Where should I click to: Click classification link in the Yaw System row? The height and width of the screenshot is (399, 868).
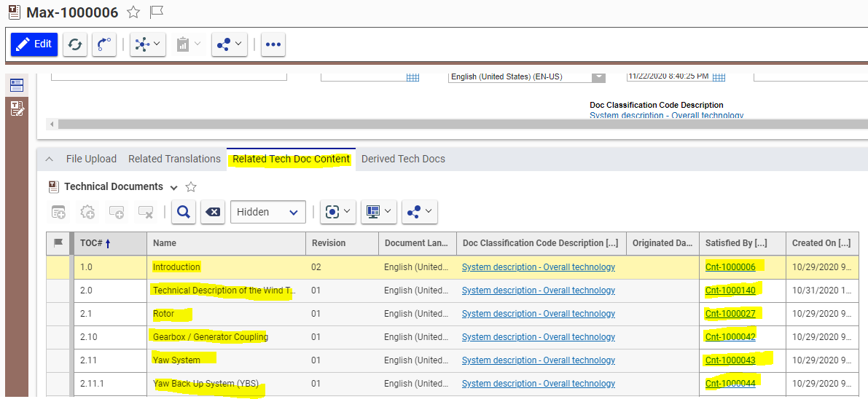(538, 360)
